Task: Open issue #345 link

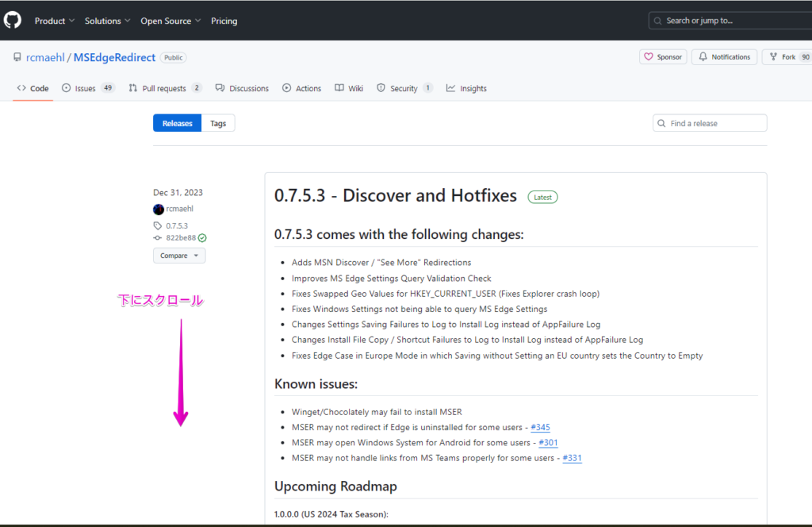Action: point(540,428)
